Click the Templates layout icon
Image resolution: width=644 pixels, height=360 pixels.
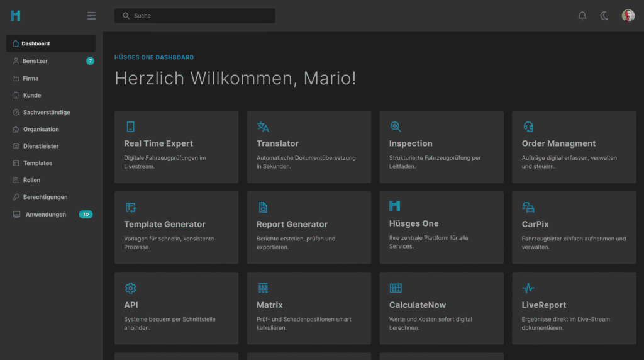[x=16, y=163]
